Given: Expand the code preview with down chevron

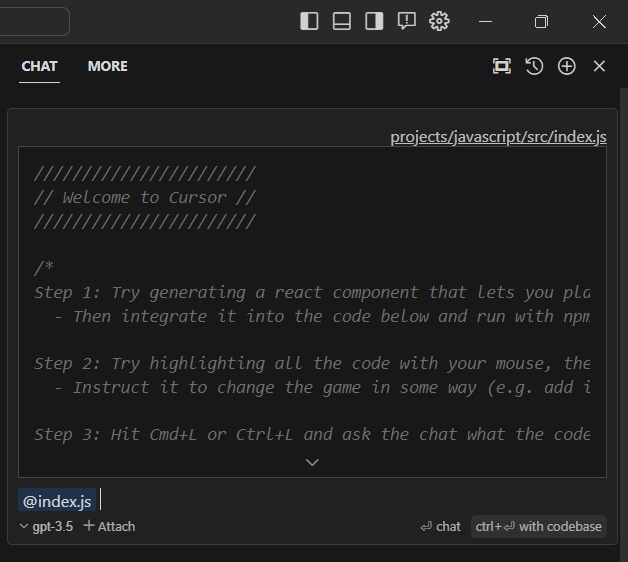Looking at the screenshot, I should coord(312,462).
